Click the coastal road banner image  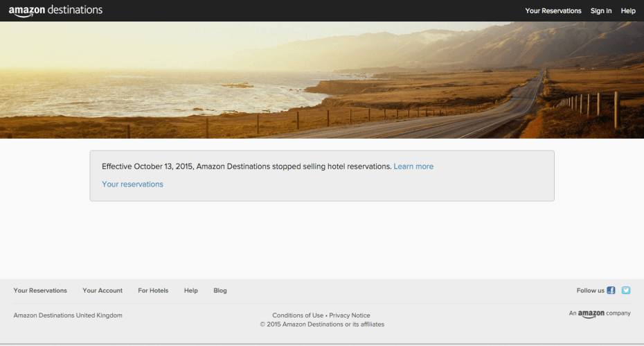coord(322,80)
